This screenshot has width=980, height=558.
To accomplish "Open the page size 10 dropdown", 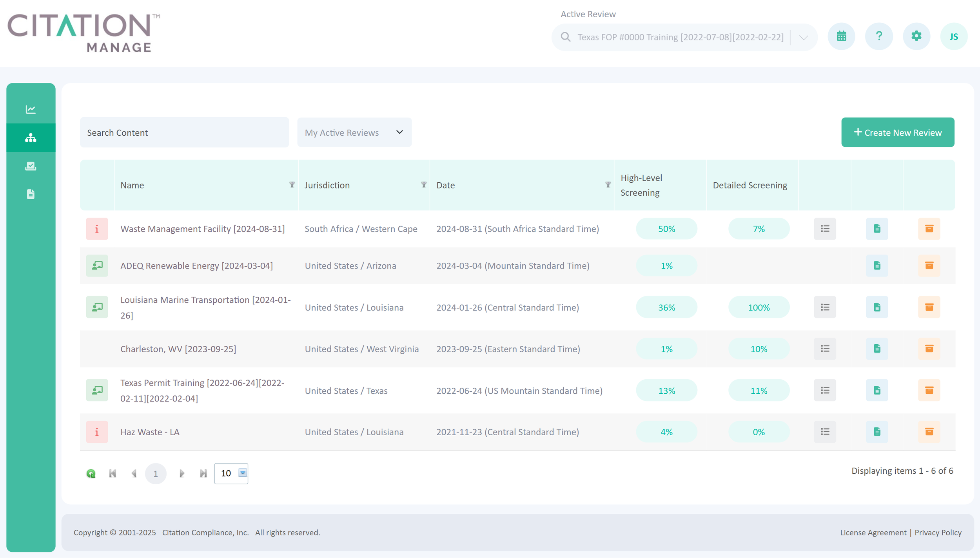I will pyautogui.click(x=243, y=473).
